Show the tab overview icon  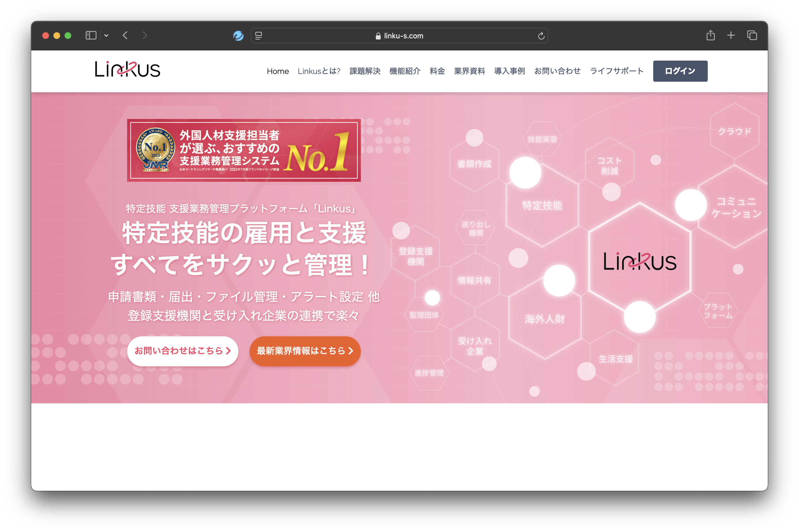(752, 35)
